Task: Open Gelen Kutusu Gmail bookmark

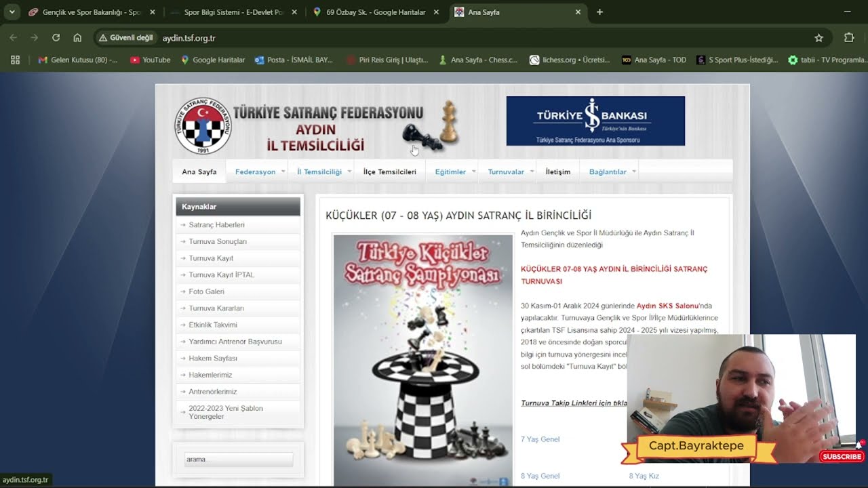Action: click(x=78, y=60)
